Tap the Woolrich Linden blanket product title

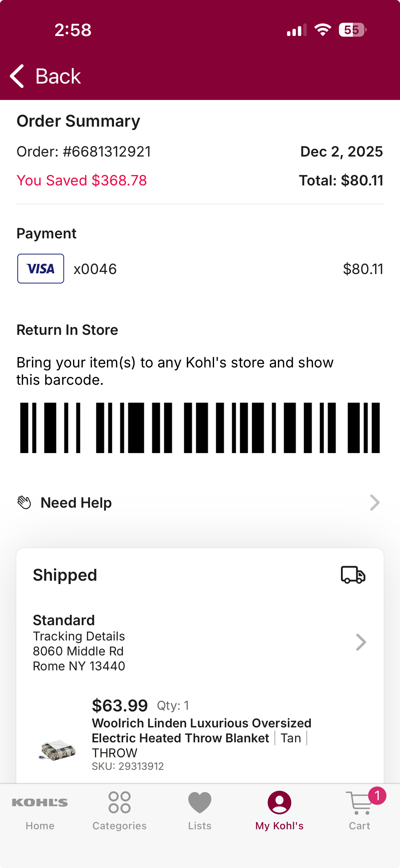tap(202, 731)
